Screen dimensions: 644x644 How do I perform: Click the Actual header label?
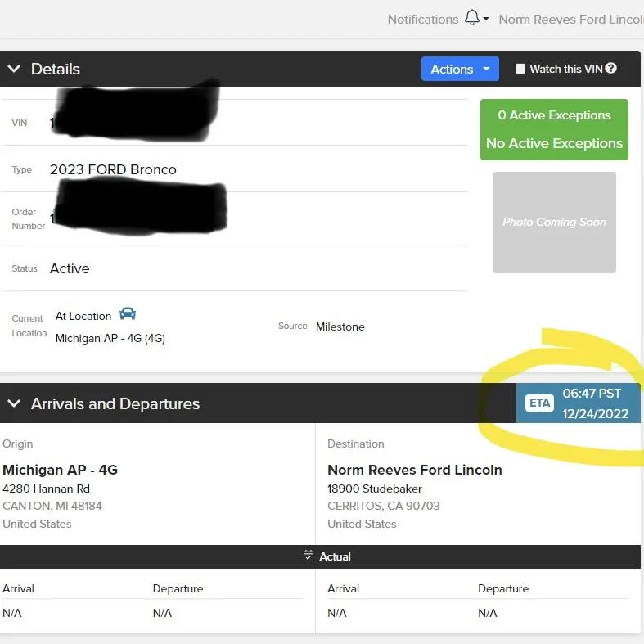(335, 556)
